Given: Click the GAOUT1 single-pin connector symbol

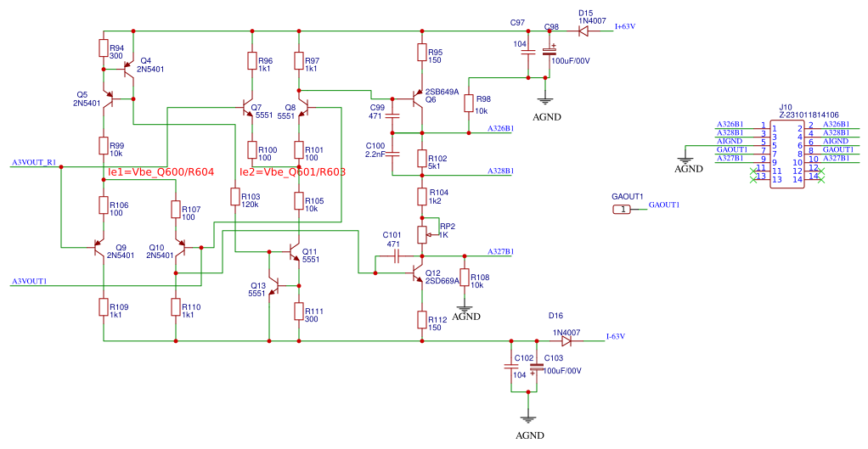Looking at the screenshot, I should coord(622,209).
